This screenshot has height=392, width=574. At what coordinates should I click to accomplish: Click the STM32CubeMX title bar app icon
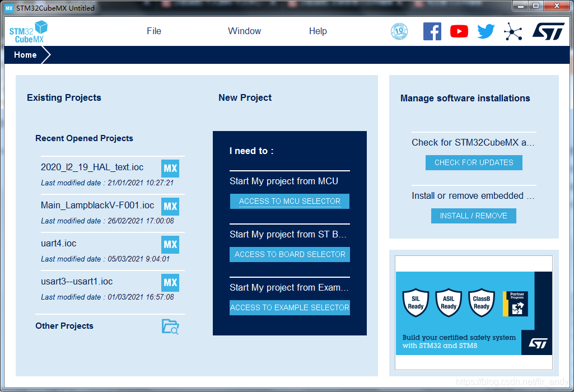click(x=9, y=8)
